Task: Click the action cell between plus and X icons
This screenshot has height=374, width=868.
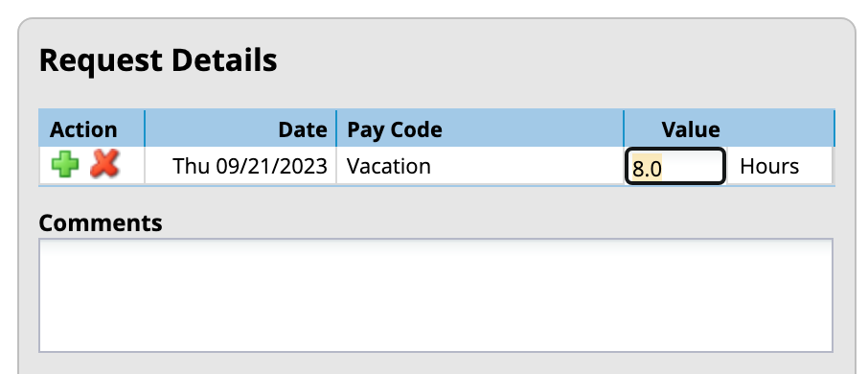Action: point(84,166)
